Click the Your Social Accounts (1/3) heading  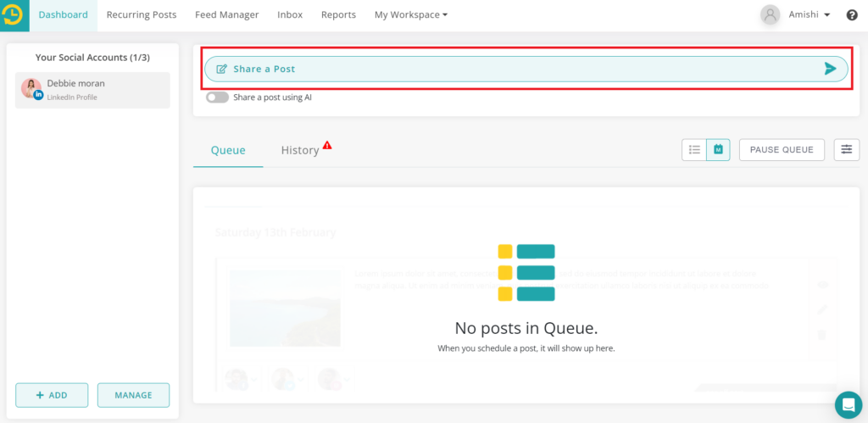coord(92,57)
